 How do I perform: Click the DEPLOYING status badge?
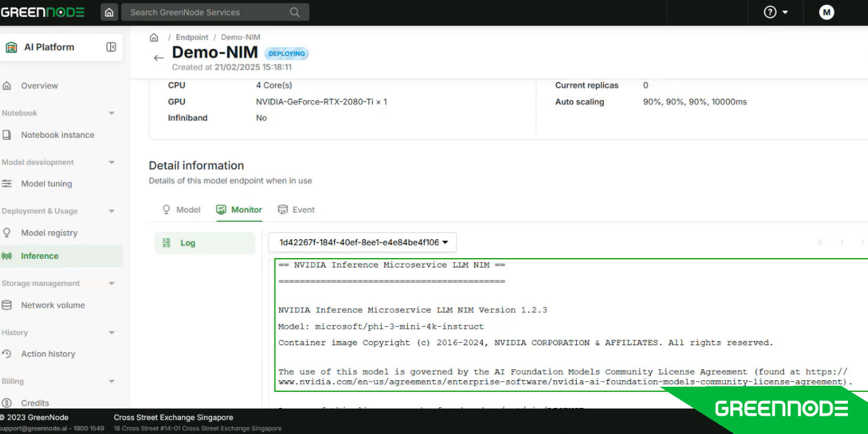(286, 54)
